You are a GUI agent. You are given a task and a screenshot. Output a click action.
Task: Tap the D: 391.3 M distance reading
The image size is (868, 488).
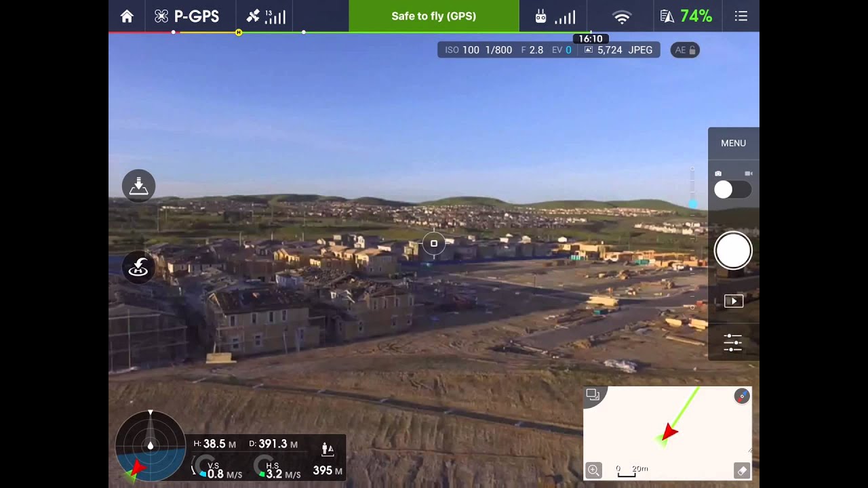coord(273,444)
